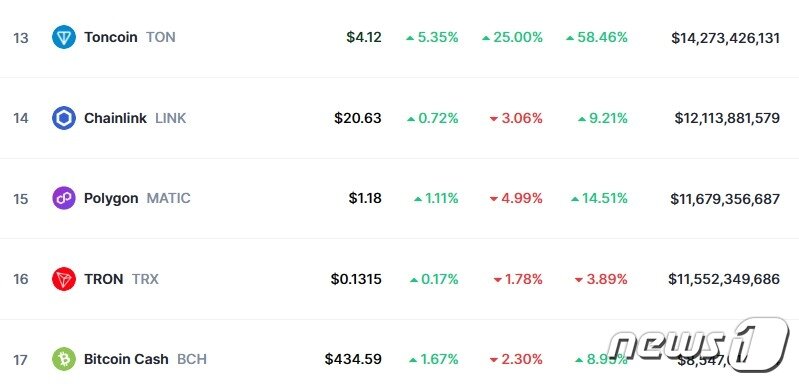Click the Chainlink hexagon logo icon
Image resolution: width=799 pixels, height=384 pixels.
click(x=64, y=118)
